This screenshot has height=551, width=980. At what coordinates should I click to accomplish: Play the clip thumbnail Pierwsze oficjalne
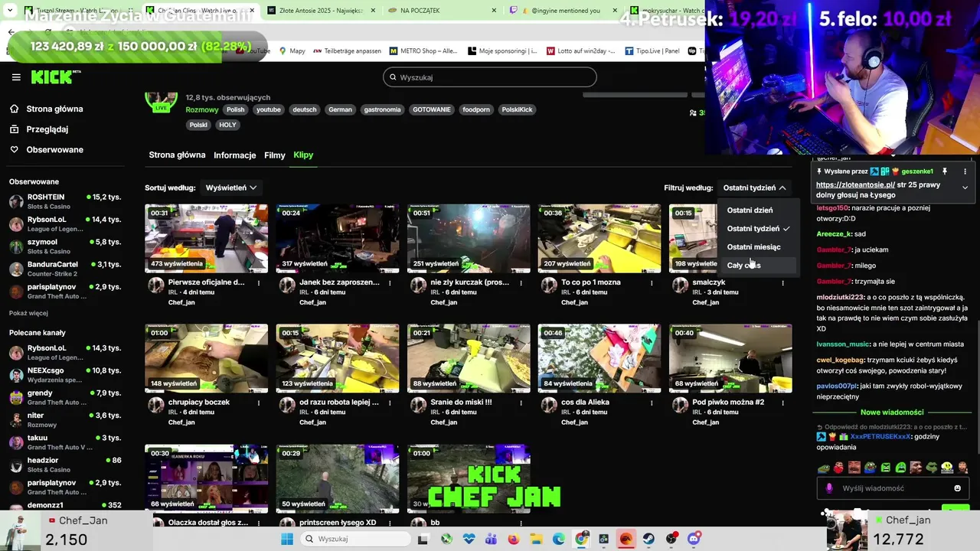(207, 239)
